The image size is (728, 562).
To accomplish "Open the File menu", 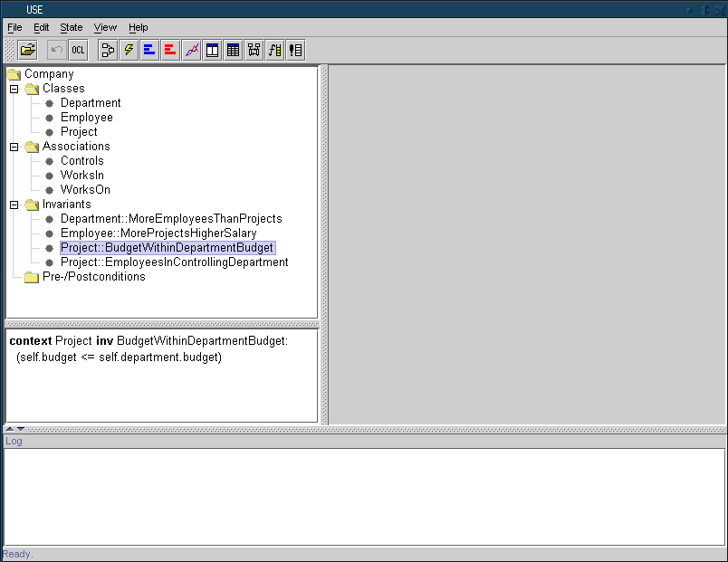I will [x=14, y=27].
